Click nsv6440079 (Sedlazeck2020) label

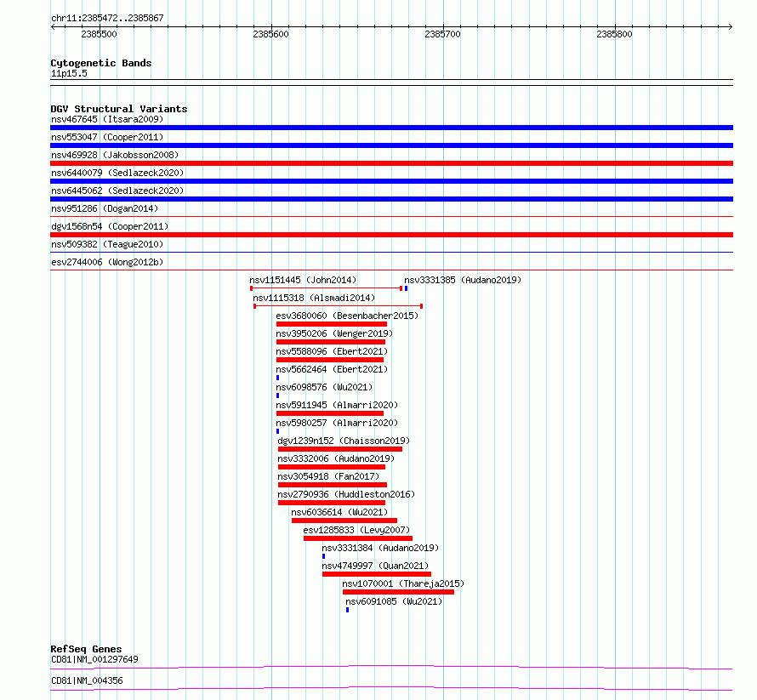tap(117, 173)
